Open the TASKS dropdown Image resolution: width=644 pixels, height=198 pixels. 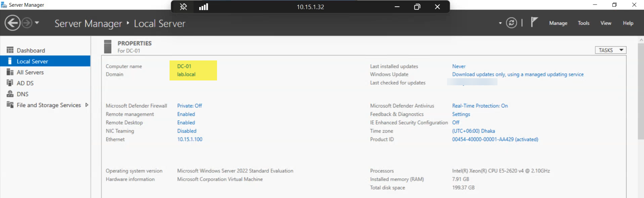click(611, 50)
